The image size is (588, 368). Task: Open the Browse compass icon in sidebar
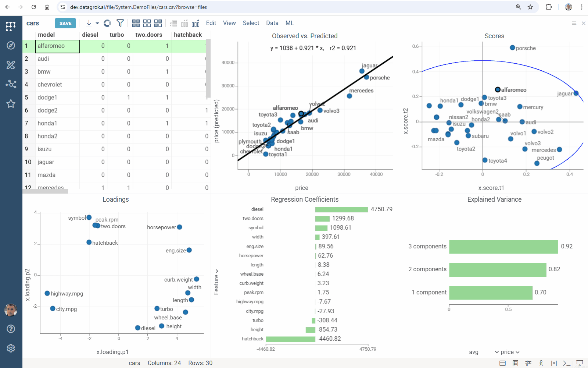[x=11, y=45]
